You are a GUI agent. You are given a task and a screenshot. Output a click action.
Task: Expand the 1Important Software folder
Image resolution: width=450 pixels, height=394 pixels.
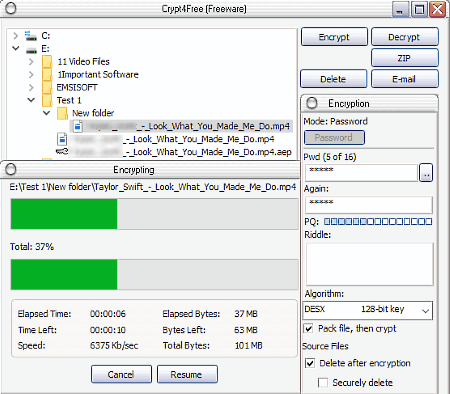(x=31, y=74)
